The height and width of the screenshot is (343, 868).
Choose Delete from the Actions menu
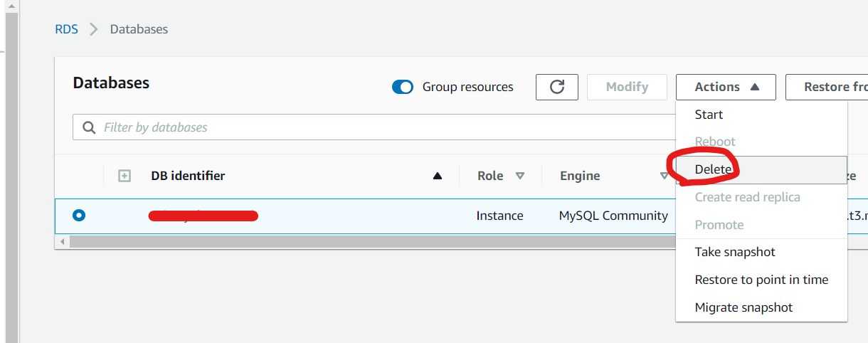[761, 169]
